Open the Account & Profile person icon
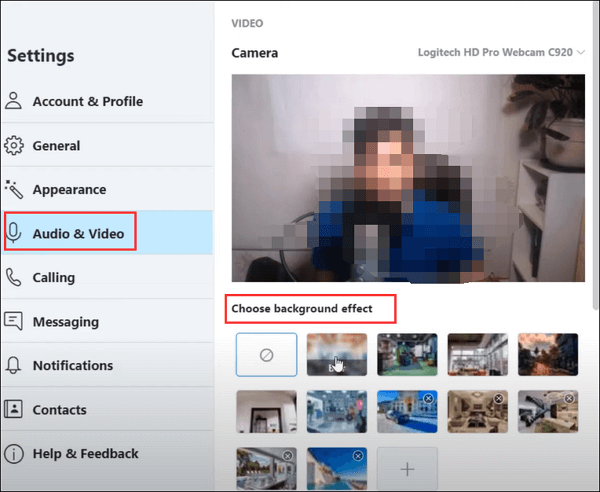The width and height of the screenshot is (600, 492). 13,101
